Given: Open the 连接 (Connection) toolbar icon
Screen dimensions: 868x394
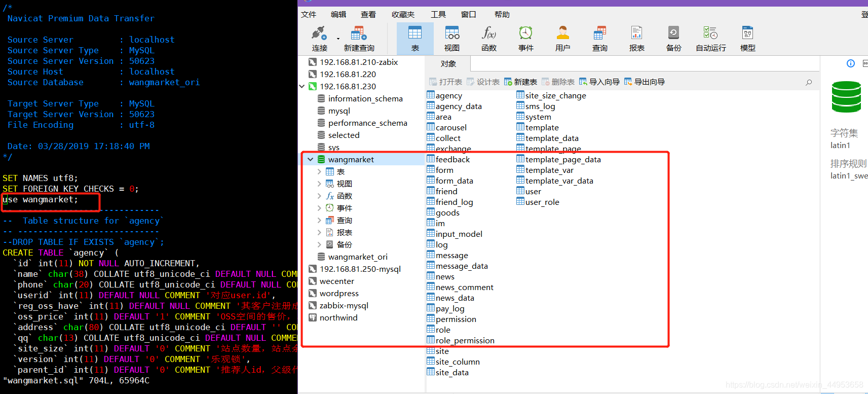Looking at the screenshot, I should [x=319, y=39].
